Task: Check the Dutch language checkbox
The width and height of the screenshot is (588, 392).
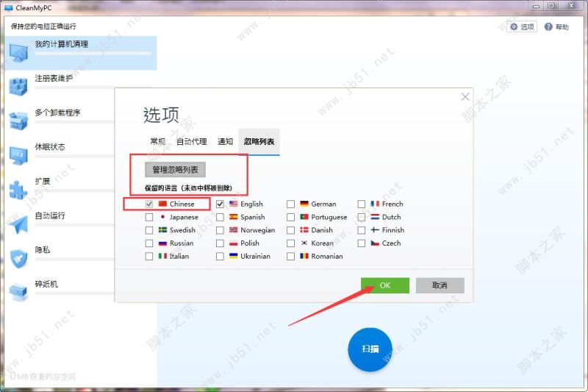Action: pyautogui.click(x=361, y=217)
